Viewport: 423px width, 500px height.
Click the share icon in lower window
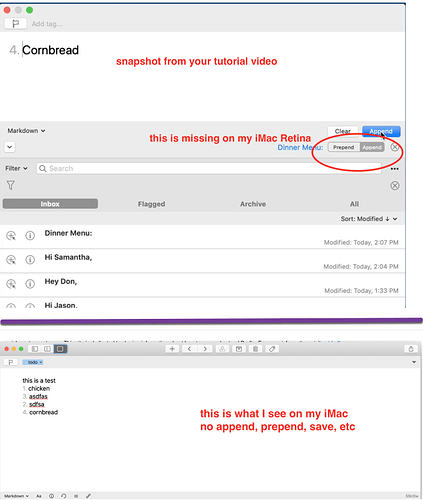(x=411, y=349)
